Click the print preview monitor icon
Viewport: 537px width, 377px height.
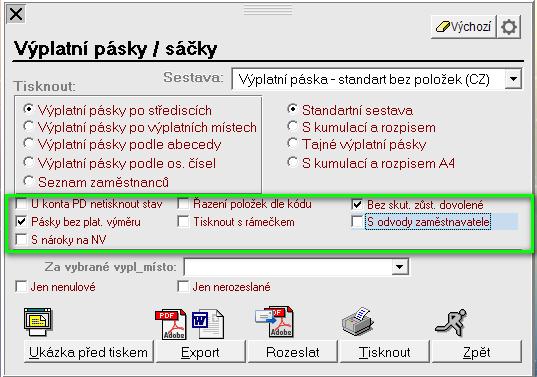(38, 322)
